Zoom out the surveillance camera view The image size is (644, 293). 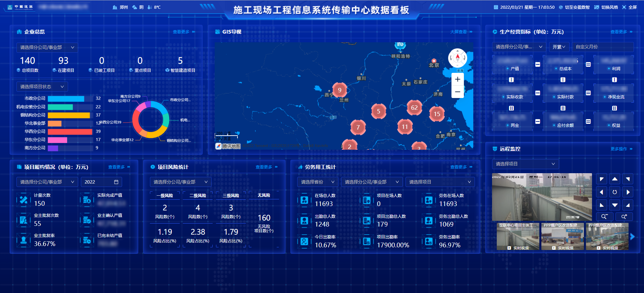coord(604,216)
